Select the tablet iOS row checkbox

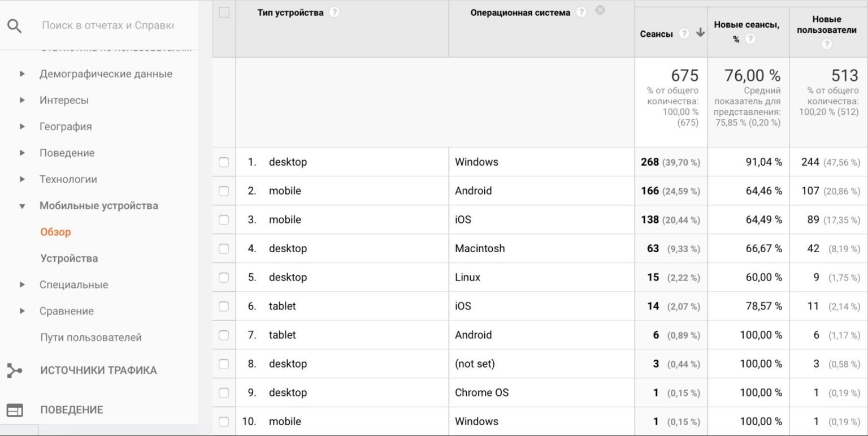tap(224, 307)
